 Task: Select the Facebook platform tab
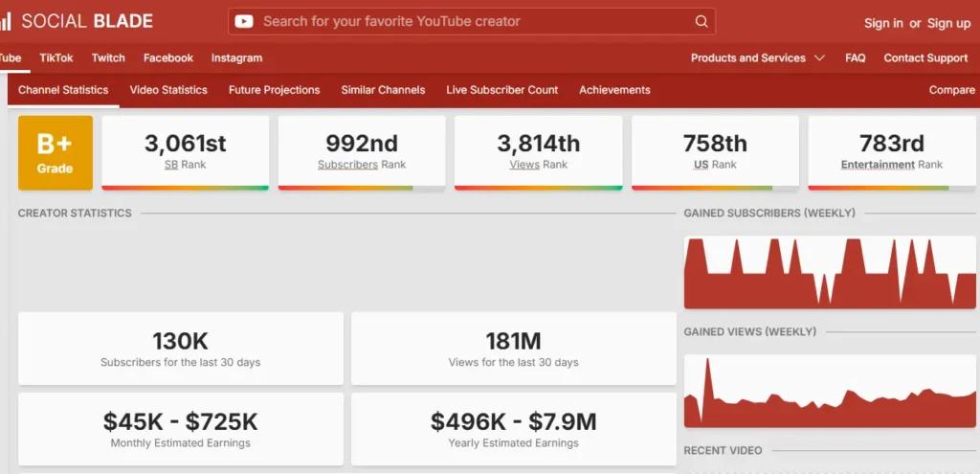coord(168,57)
